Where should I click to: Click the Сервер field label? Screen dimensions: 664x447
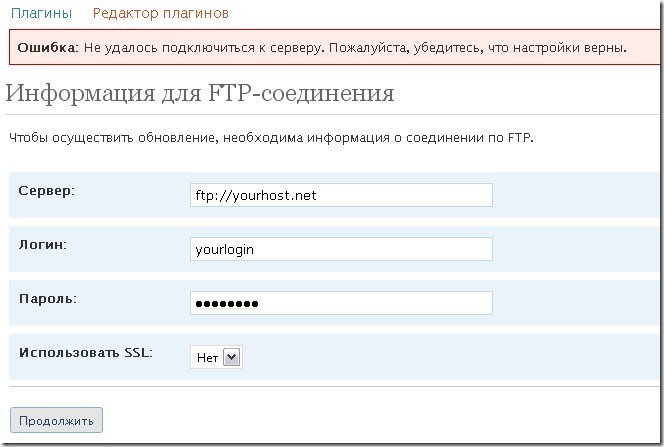[x=47, y=190]
